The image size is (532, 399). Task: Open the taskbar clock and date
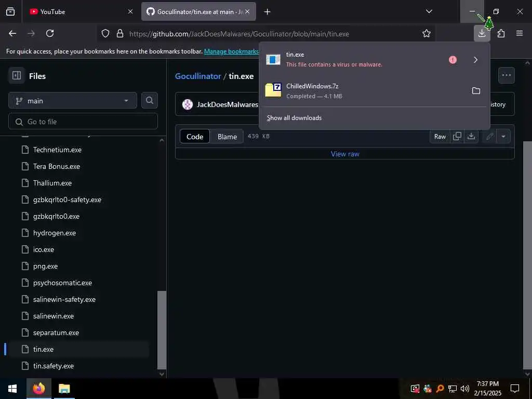point(487,388)
